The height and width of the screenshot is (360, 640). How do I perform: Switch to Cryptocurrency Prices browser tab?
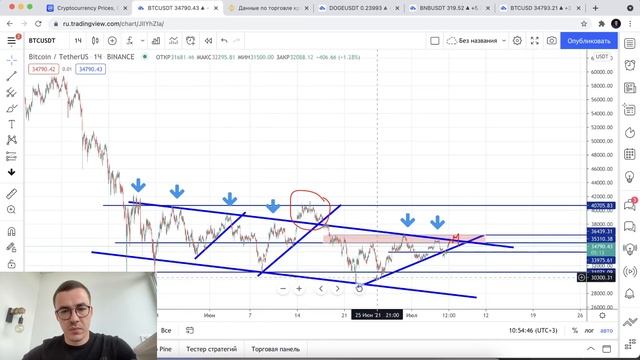pyautogui.click(x=88, y=8)
